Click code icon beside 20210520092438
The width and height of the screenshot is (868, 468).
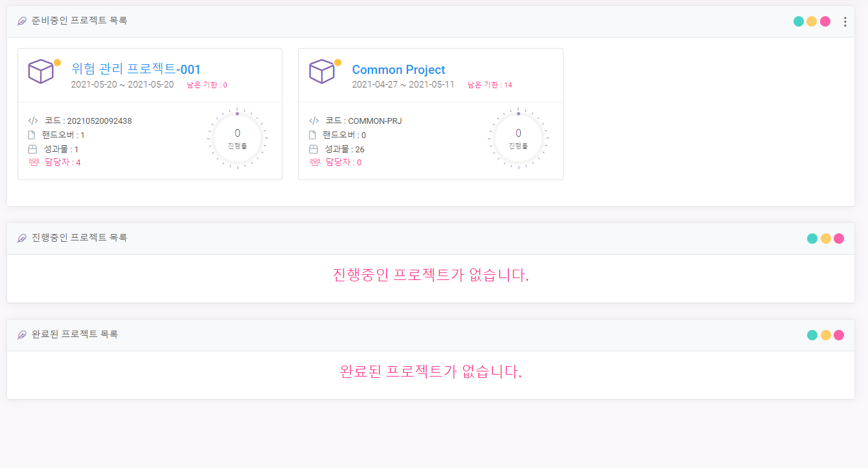(x=33, y=121)
